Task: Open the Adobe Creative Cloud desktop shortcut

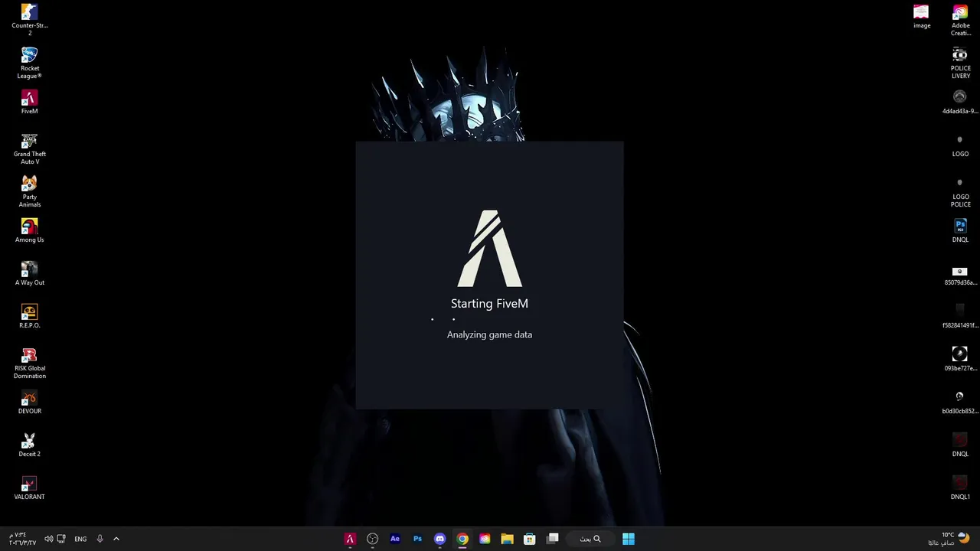Action: (960, 20)
